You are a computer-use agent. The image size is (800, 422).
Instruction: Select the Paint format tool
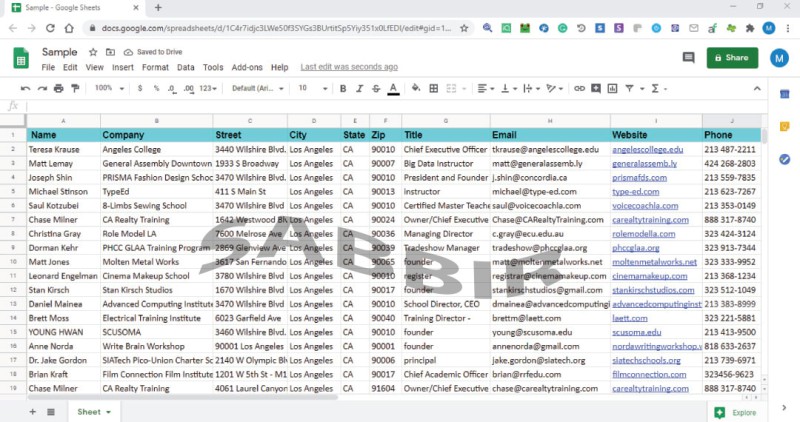(x=76, y=89)
